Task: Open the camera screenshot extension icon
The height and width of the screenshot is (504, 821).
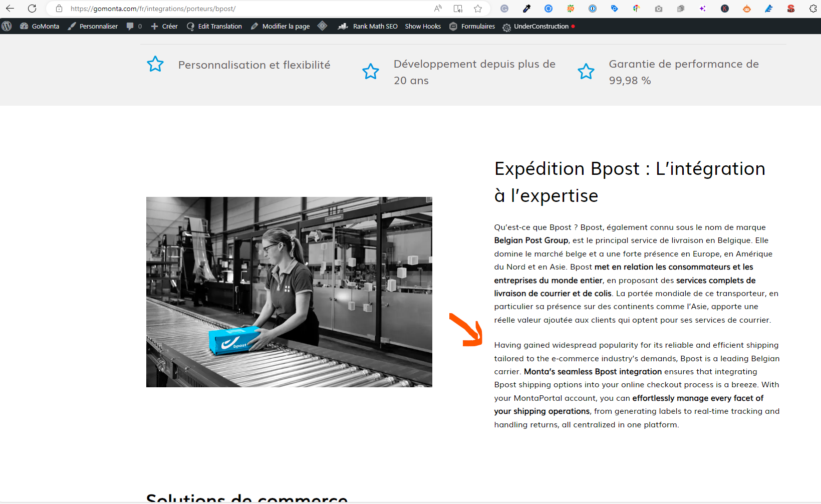Action: [x=659, y=9]
